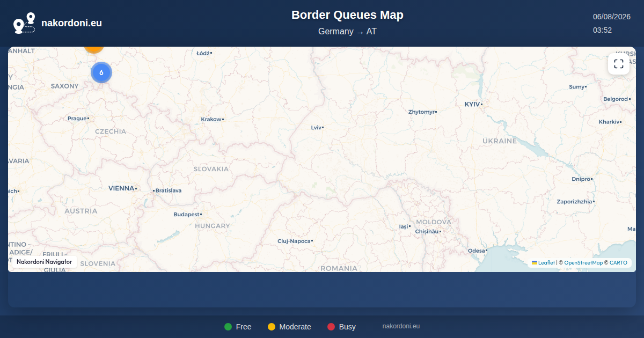The image size is (644, 338).
Task: Click the Belgorod label on map
Action: coord(616,99)
